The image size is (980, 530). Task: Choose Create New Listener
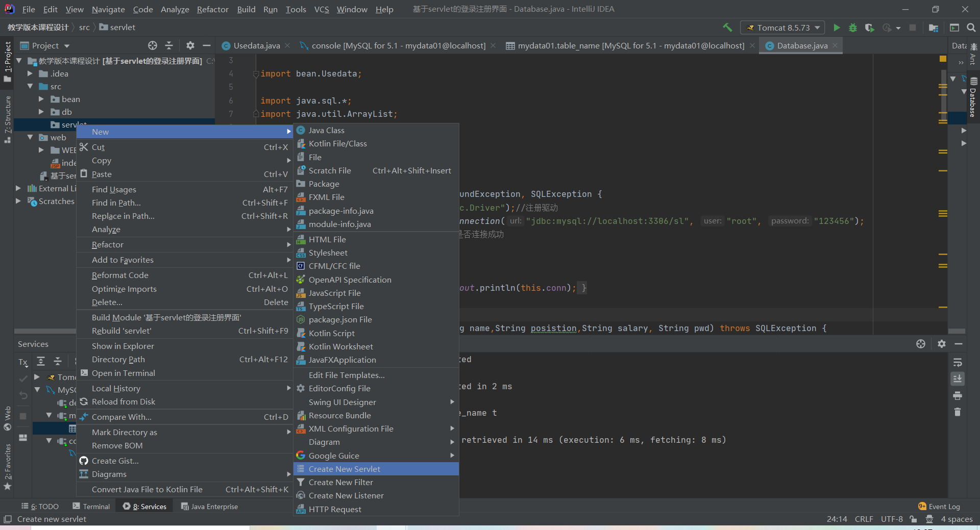pyautogui.click(x=376, y=495)
